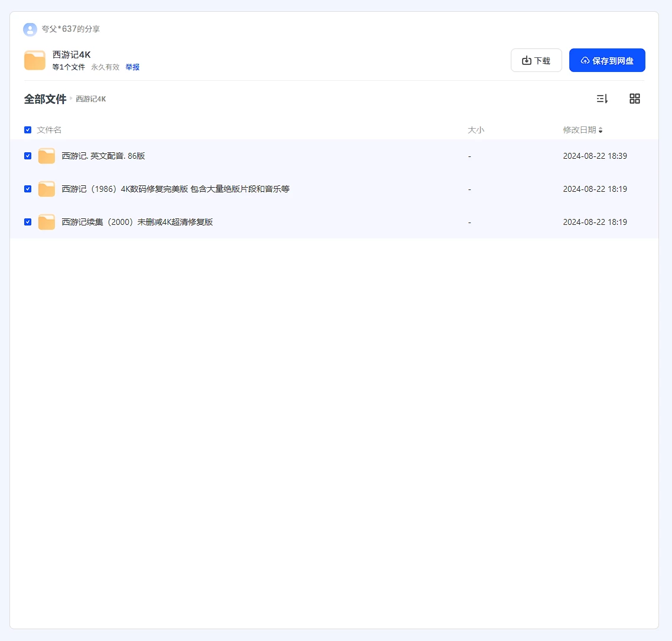Click the 举报 report link

[x=132, y=67]
